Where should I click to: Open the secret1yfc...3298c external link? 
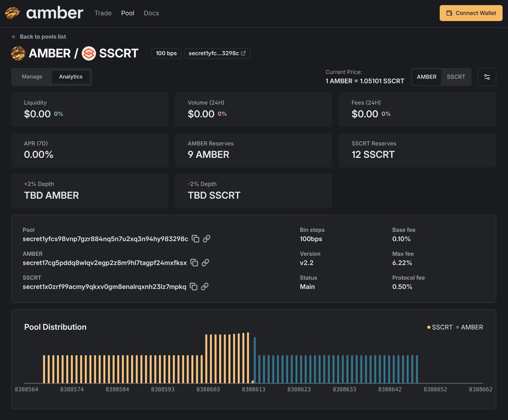pyautogui.click(x=217, y=53)
